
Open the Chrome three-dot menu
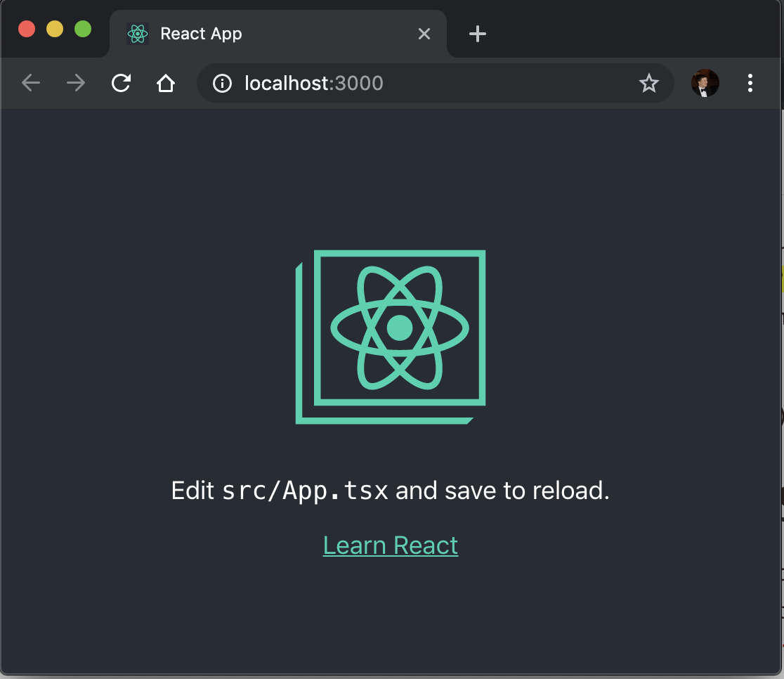click(x=750, y=83)
